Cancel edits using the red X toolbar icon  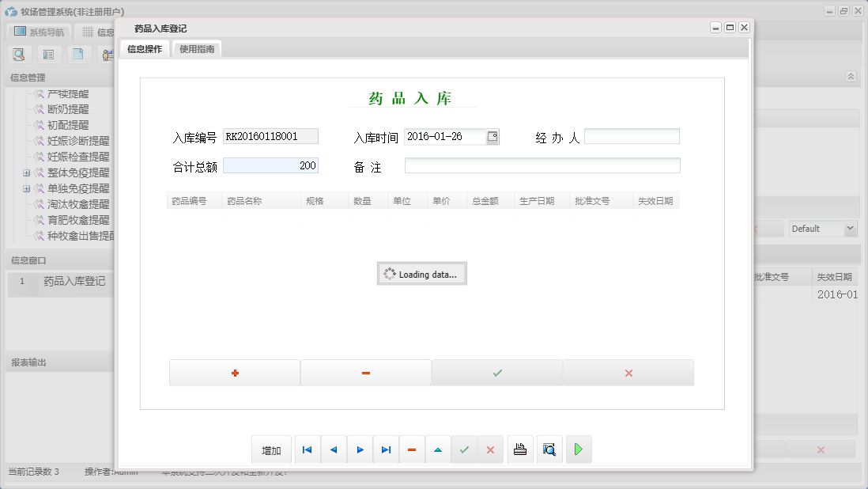point(490,449)
